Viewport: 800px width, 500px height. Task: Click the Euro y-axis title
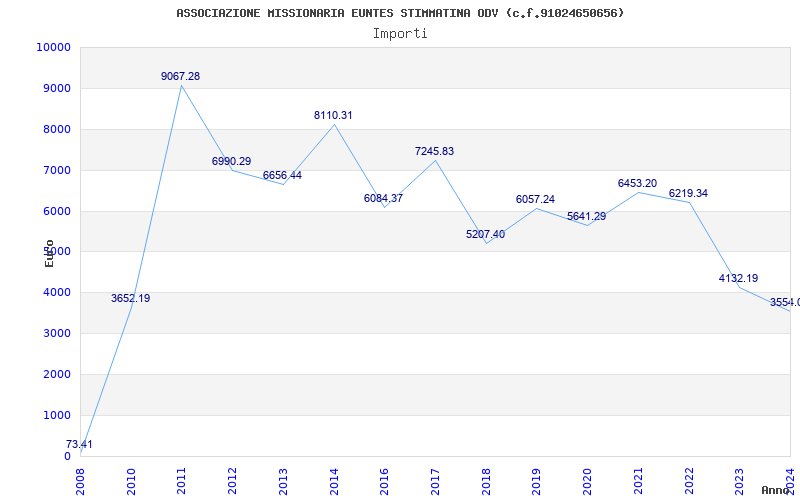coord(49,253)
